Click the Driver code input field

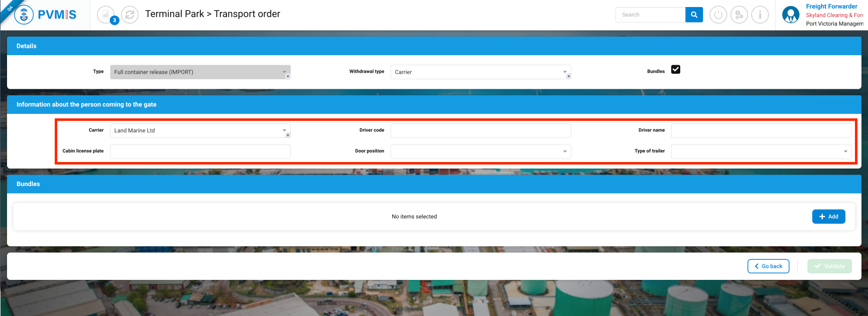480,130
